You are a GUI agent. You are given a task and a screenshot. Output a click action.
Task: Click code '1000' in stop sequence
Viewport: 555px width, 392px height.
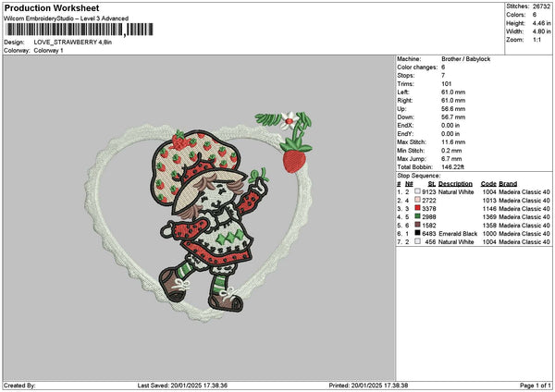pos(489,234)
